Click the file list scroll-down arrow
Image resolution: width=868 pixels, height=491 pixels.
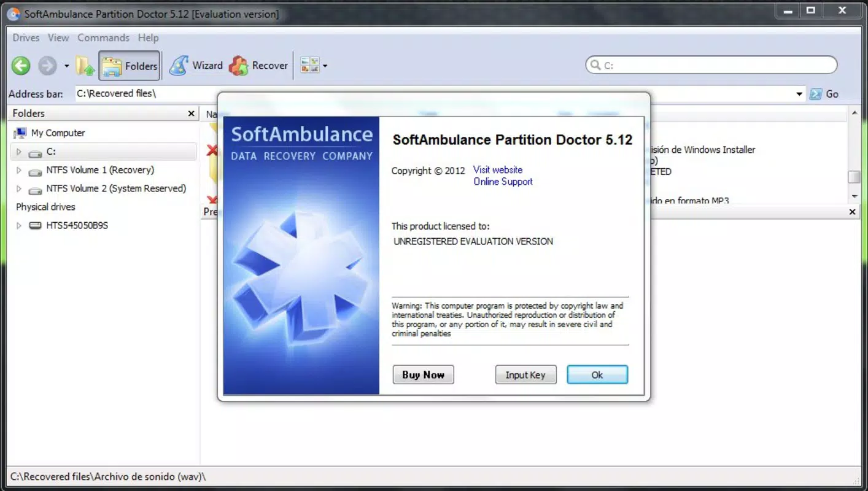pyautogui.click(x=854, y=196)
